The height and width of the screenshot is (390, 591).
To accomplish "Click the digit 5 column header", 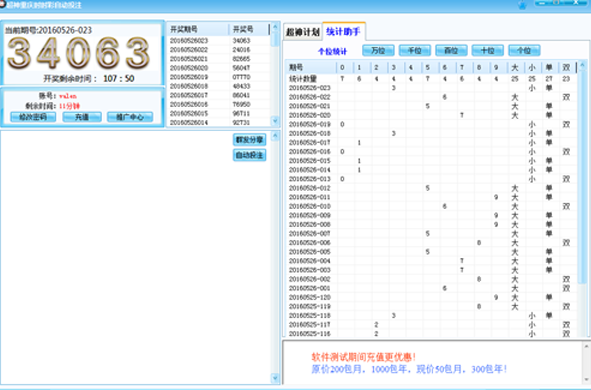I will 428,67.
